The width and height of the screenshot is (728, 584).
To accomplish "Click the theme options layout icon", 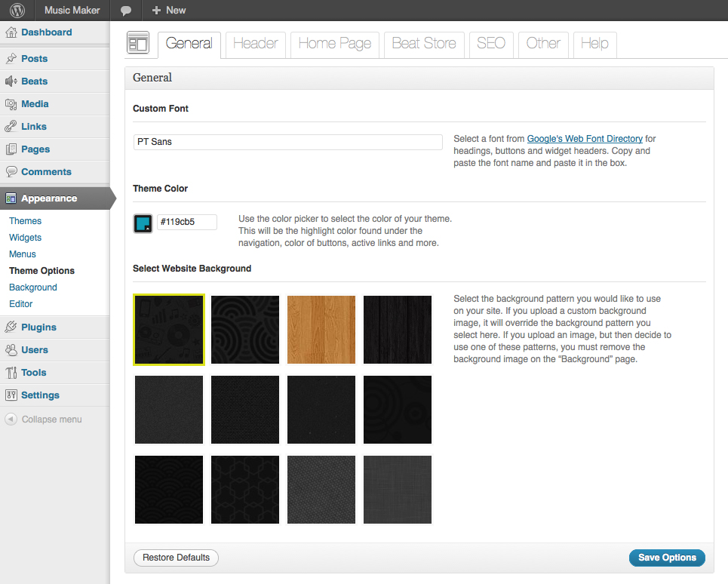I will (138, 44).
